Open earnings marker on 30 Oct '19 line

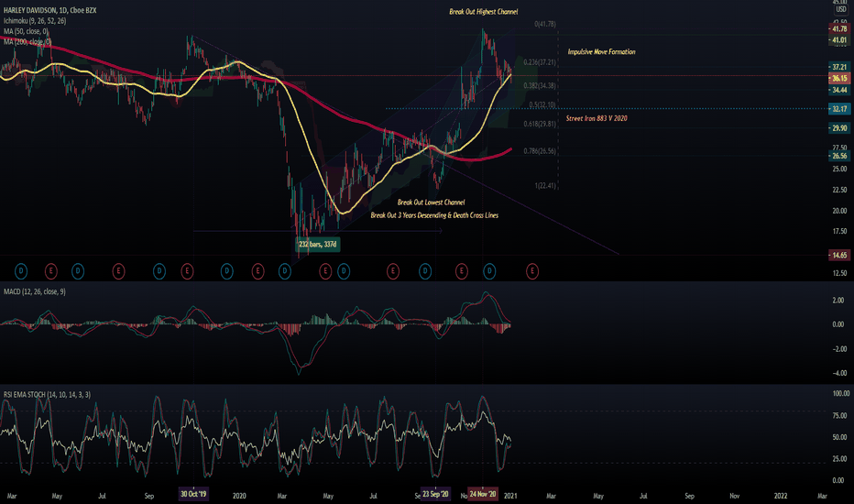coord(187,271)
